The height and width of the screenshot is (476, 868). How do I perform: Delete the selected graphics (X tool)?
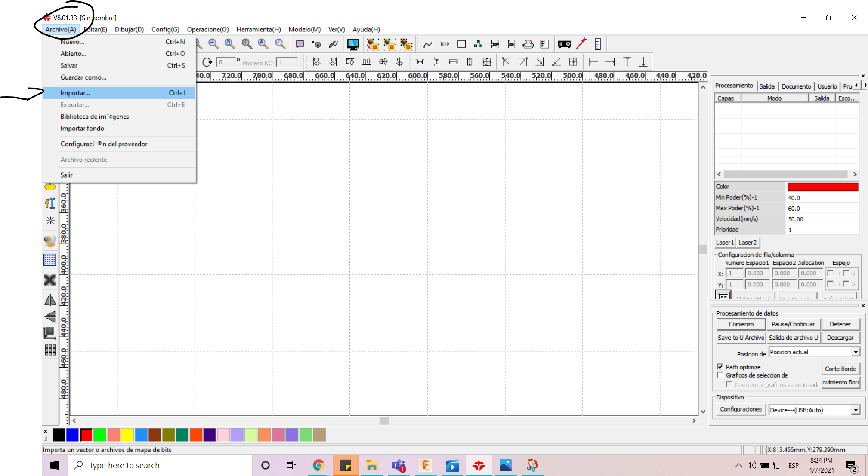pyautogui.click(x=49, y=280)
